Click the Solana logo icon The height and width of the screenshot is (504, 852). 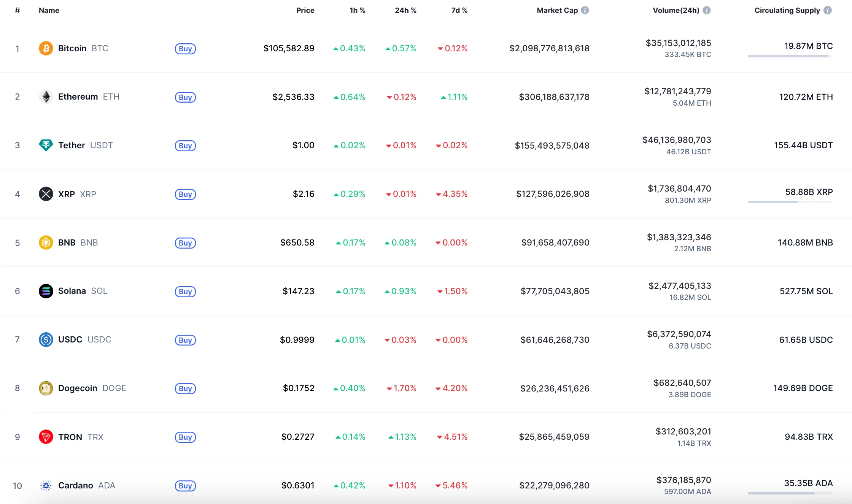(x=46, y=291)
